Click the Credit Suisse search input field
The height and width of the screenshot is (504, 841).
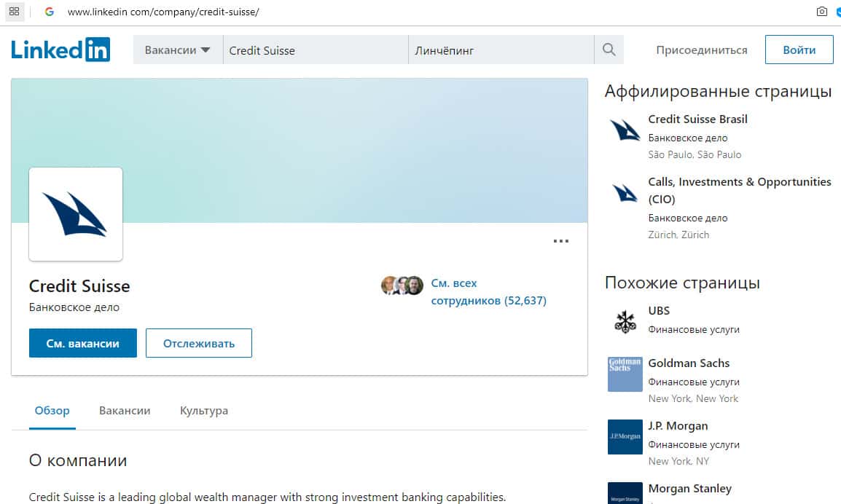coord(316,50)
